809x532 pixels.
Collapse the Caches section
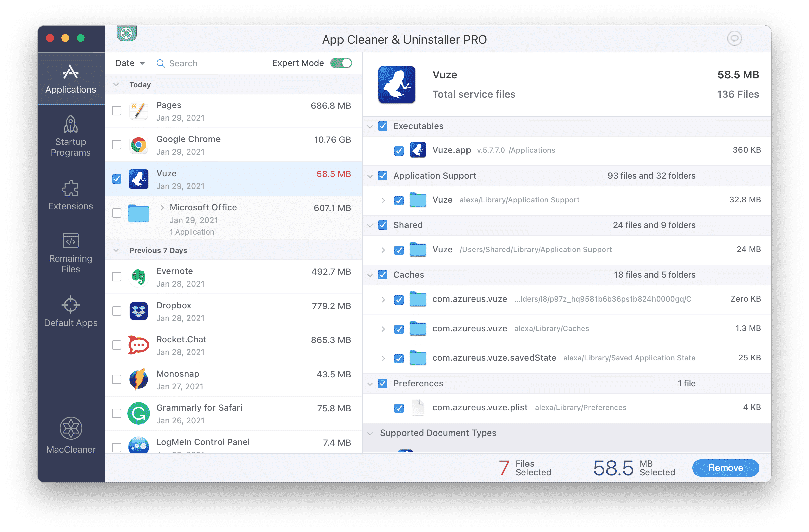[371, 274]
